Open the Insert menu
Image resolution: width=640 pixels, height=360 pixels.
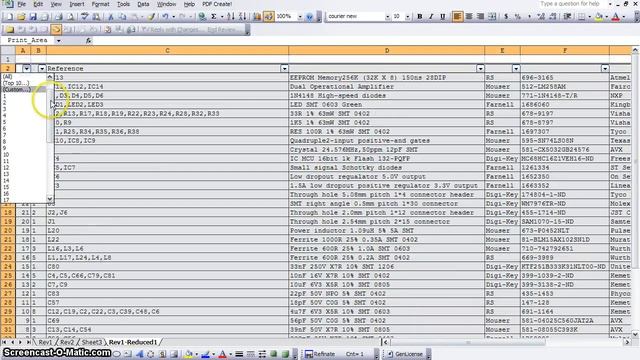pyautogui.click(x=77, y=4)
